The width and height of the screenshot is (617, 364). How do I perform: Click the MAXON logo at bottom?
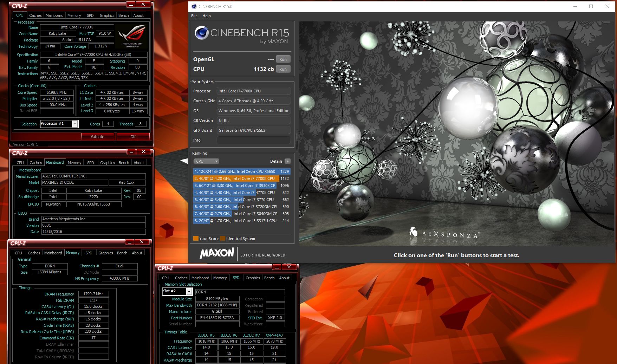(x=217, y=253)
